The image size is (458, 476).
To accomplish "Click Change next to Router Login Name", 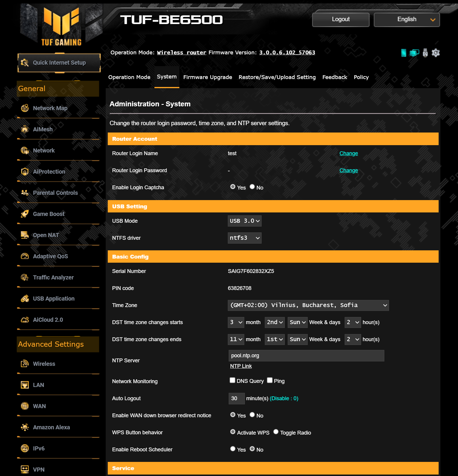I will click(x=349, y=153).
